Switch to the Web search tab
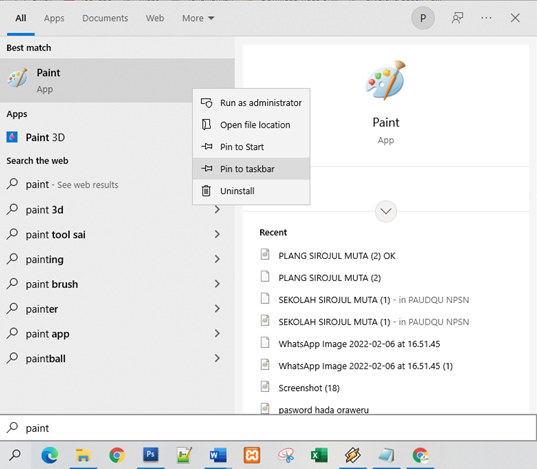This screenshot has width=537, height=469. coord(155,18)
